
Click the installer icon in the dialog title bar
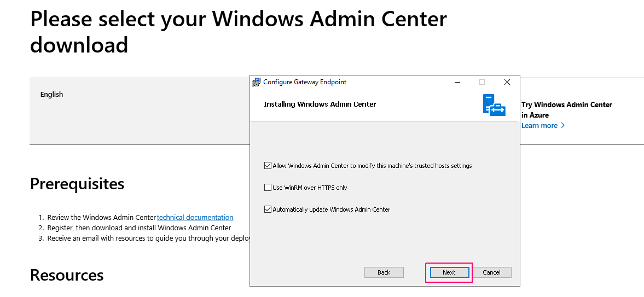(x=256, y=81)
